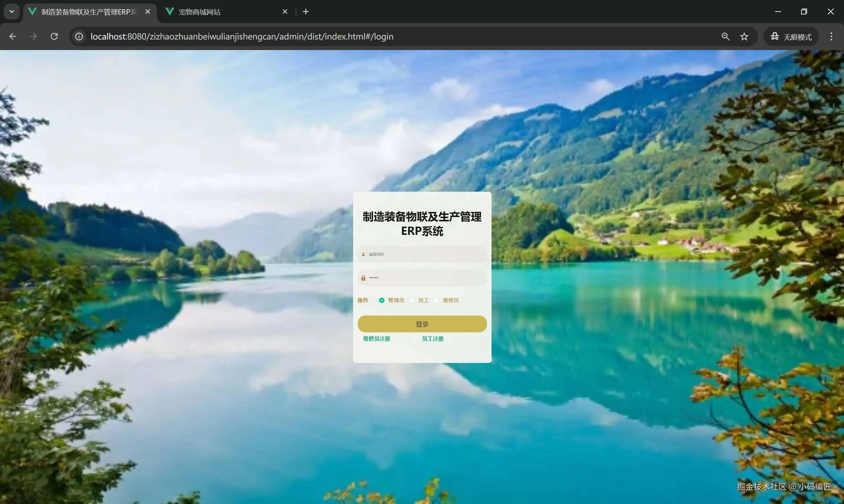This screenshot has height=504, width=844.
Task: Select the 维修员 role radio button
Action: 437,300
